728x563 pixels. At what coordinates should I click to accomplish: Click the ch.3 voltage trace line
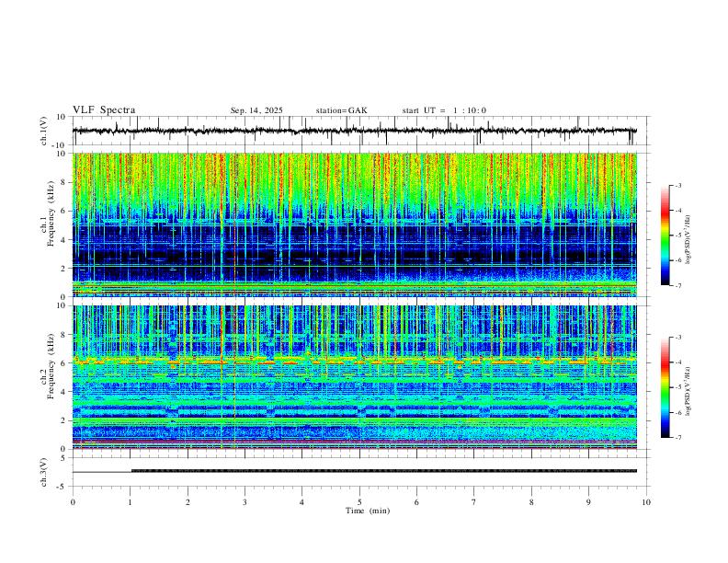click(355, 471)
